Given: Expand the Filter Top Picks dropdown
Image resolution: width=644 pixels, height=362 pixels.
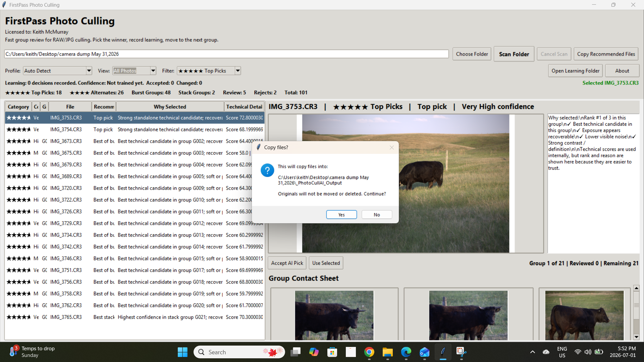Looking at the screenshot, I should (238, 71).
